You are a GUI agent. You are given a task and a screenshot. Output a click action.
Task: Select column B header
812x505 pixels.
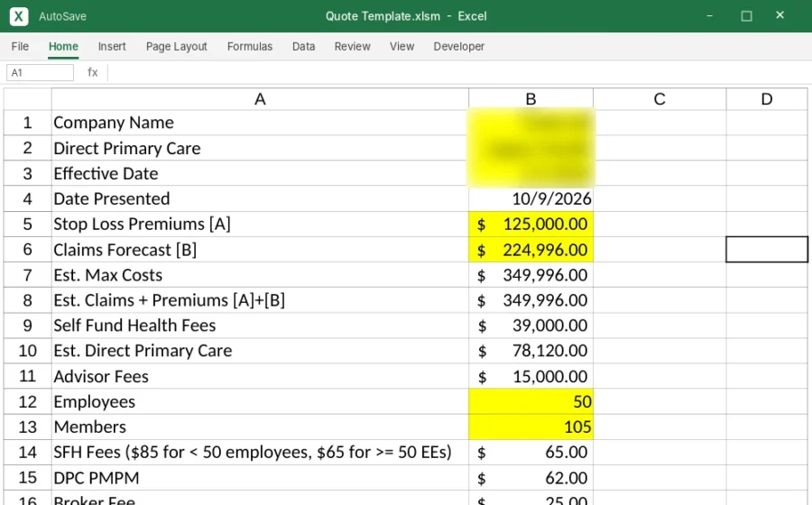[531, 99]
